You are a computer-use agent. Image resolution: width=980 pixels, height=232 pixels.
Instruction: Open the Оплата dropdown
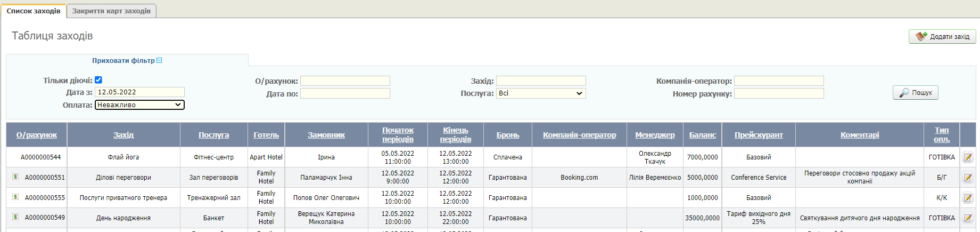coord(139,105)
